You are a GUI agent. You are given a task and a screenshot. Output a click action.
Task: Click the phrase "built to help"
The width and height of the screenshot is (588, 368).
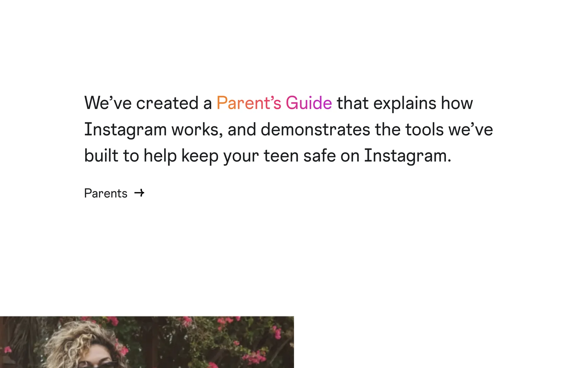(130, 156)
